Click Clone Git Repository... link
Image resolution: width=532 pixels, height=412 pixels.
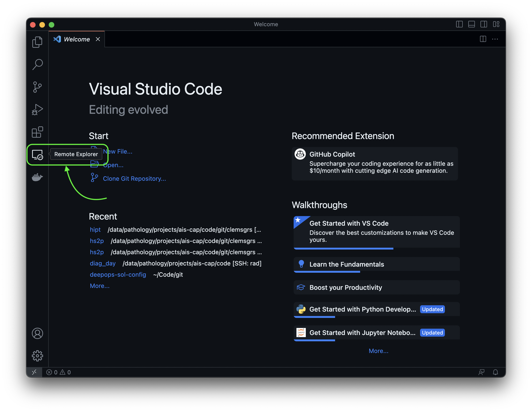(x=134, y=179)
